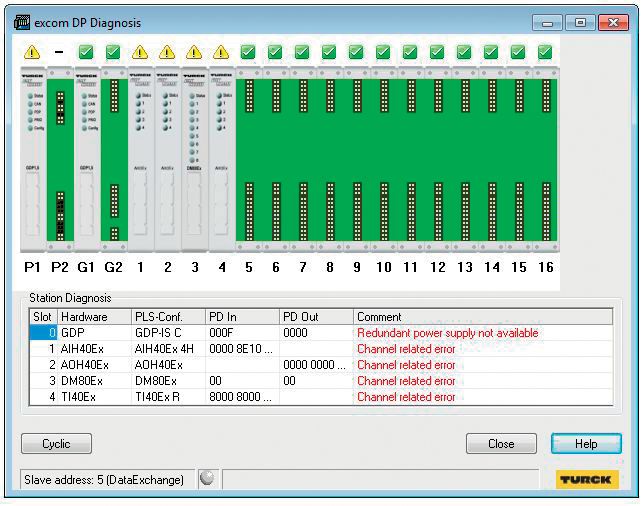
Task: Click the green check icon above slot 10
Action: (383, 52)
